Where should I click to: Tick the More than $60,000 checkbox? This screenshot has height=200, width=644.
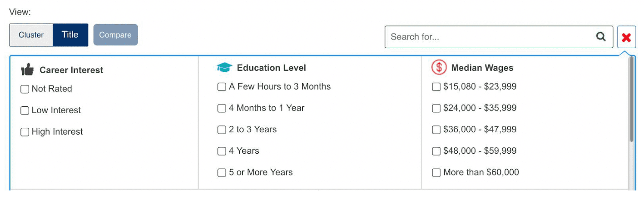coord(436,172)
